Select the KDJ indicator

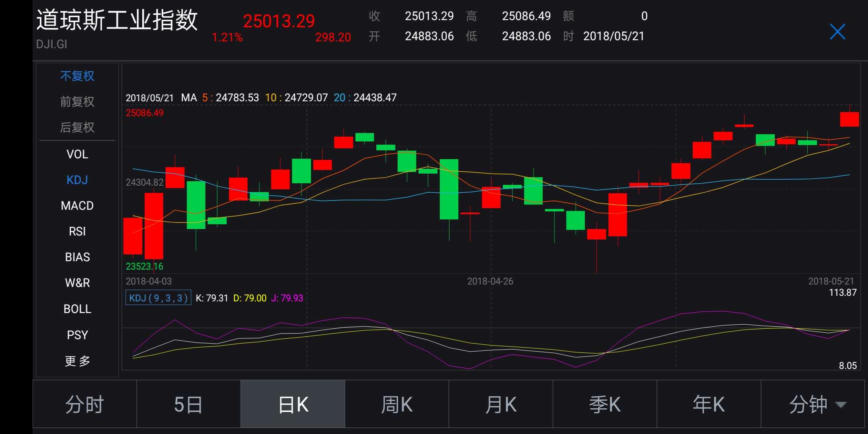(x=77, y=180)
